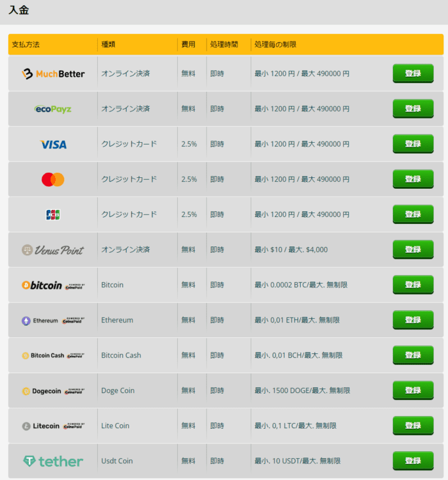Click the 2.5% fee in VISA row

[x=189, y=144]
